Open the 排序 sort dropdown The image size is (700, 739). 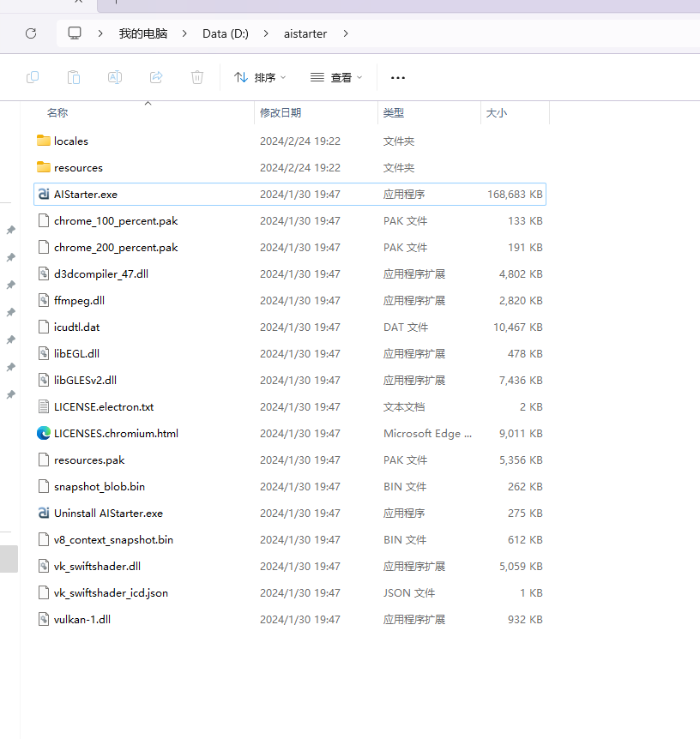(x=260, y=77)
